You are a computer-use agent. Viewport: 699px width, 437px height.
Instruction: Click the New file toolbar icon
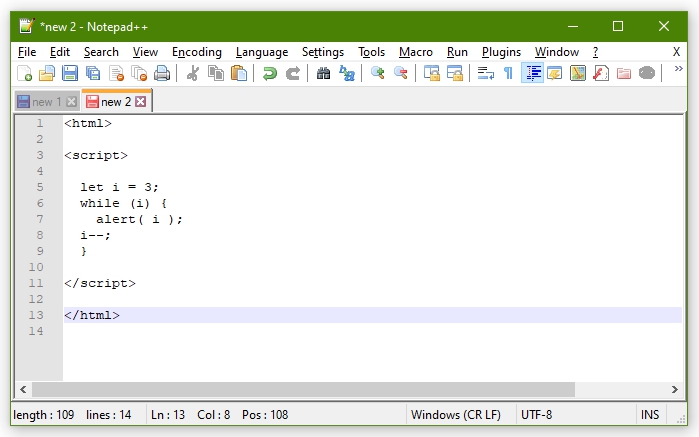pos(24,73)
